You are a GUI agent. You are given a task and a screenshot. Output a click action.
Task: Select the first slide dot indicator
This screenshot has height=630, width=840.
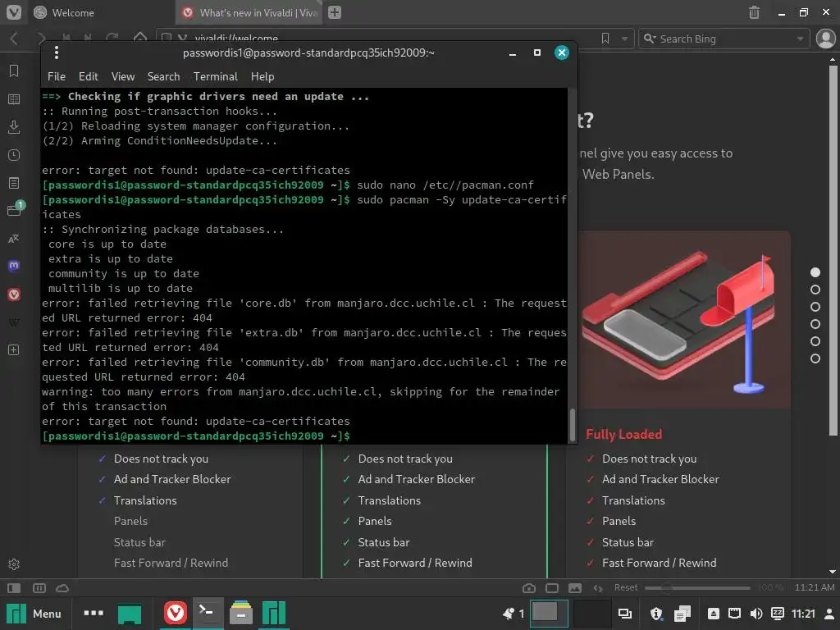click(x=815, y=272)
